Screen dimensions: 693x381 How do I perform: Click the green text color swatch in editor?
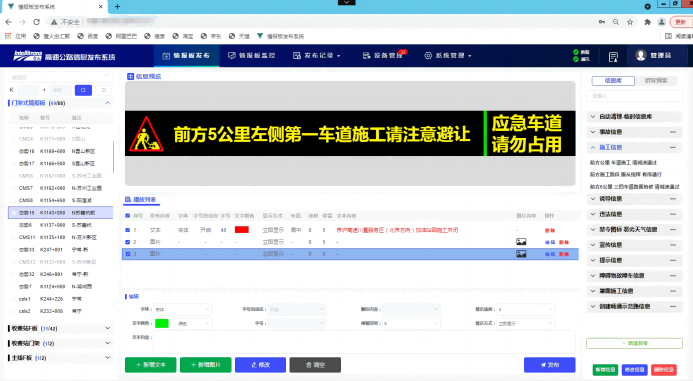point(162,324)
